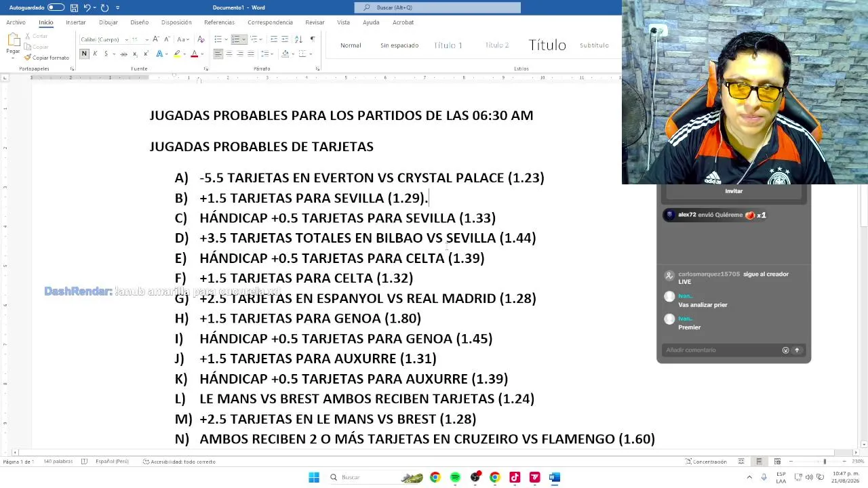
Task: Clear all formatting with the eraser A icon
Action: pyautogui.click(x=201, y=39)
